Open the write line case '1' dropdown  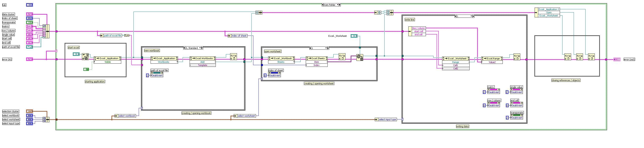click(471, 16)
